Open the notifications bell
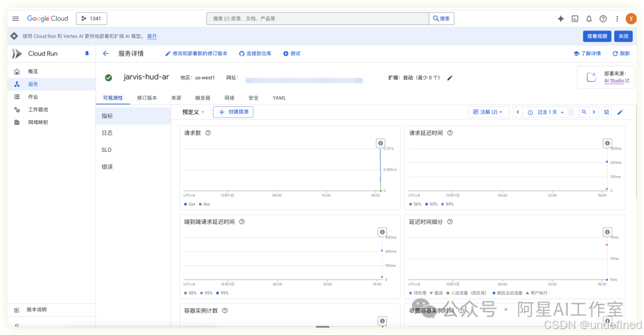 589,19
